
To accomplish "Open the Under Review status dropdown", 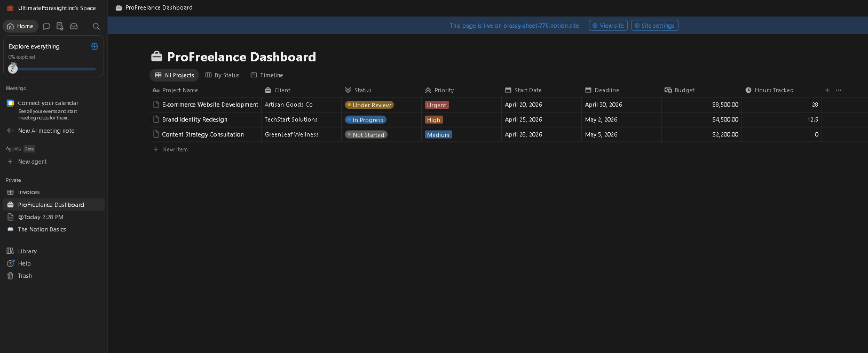I will click(x=369, y=105).
